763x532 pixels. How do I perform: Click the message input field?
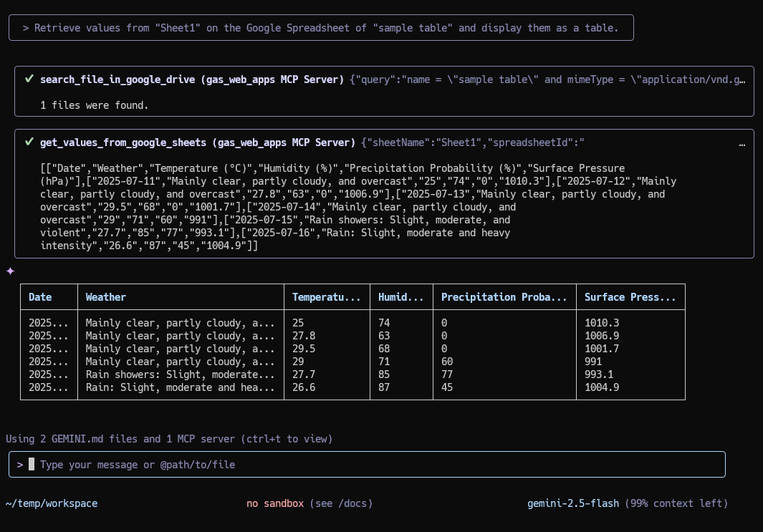(367, 465)
